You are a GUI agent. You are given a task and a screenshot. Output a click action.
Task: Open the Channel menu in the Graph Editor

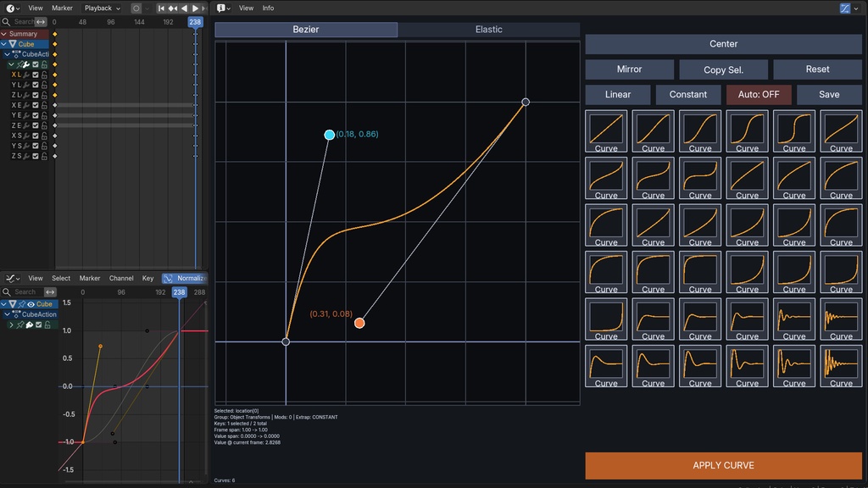click(x=121, y=278)
